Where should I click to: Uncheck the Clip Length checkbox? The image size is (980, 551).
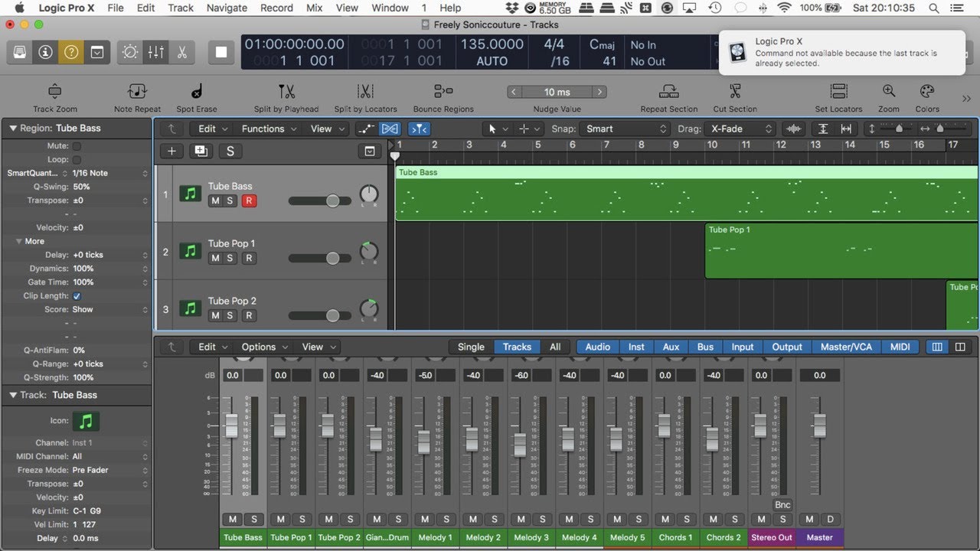tap(77, 296)
